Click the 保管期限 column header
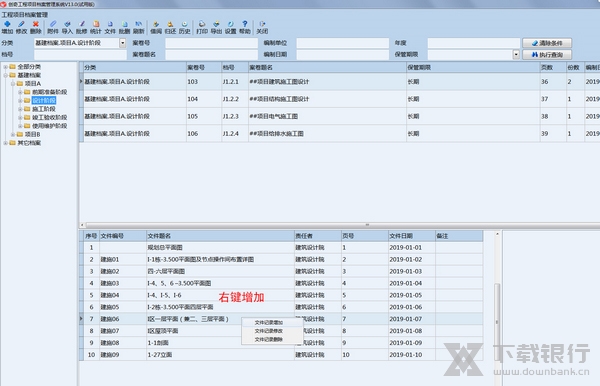This screenshot has height=386, width=600. (473, 67)
